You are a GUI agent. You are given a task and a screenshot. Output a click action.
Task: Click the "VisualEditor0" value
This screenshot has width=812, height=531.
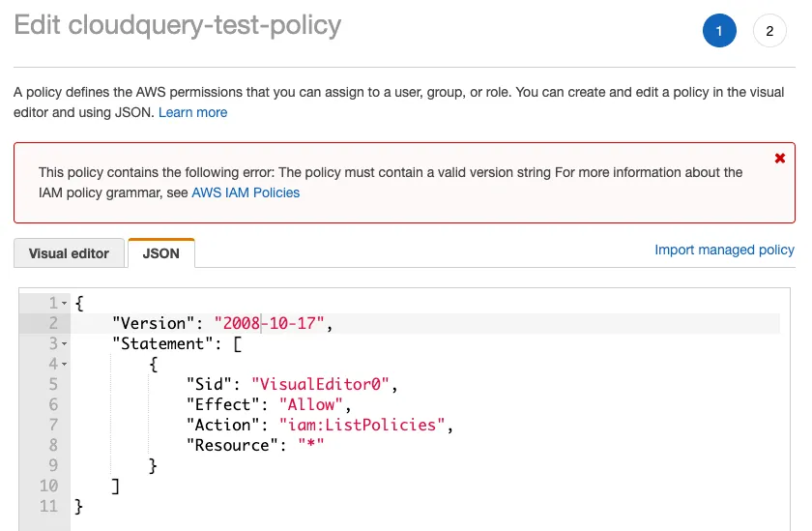click(x=320, y=384)
